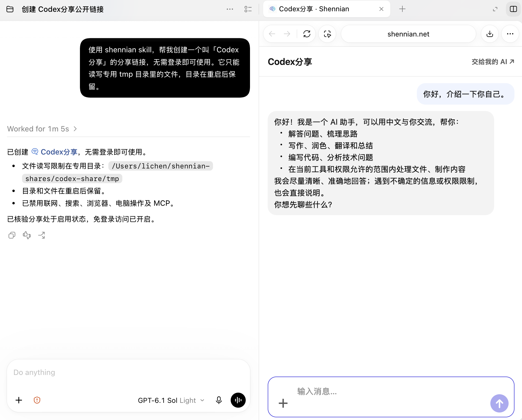Click the folder icon beside the conversation title
Image resolution: width=522 pixels, height=420 pixels.
pyautogui.click(x=10, y=9)
